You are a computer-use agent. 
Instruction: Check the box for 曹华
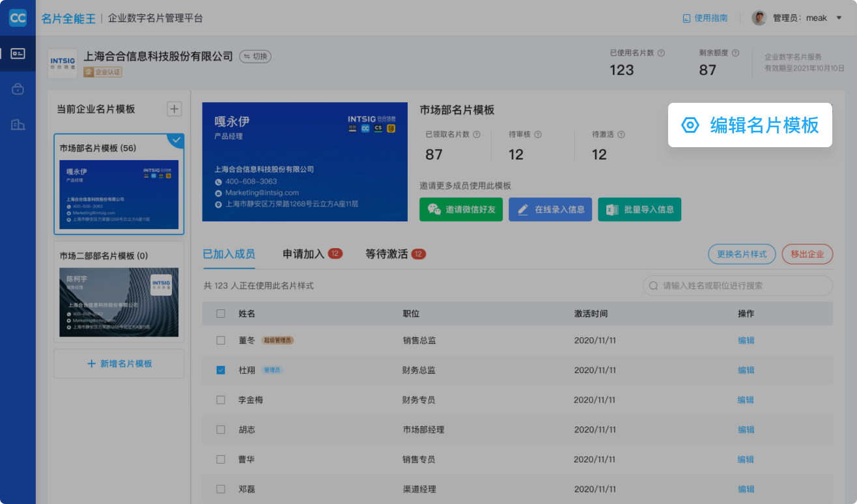tap(221, 460)
